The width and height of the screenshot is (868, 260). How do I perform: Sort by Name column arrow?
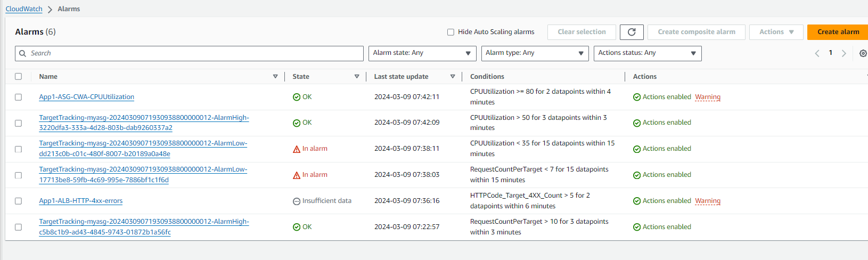(275, 77)
